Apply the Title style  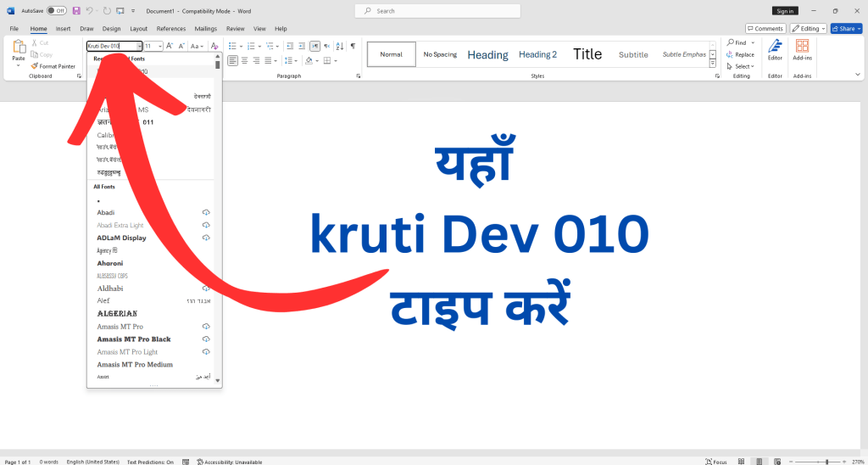pyautogui.click(x=587, y=54)
